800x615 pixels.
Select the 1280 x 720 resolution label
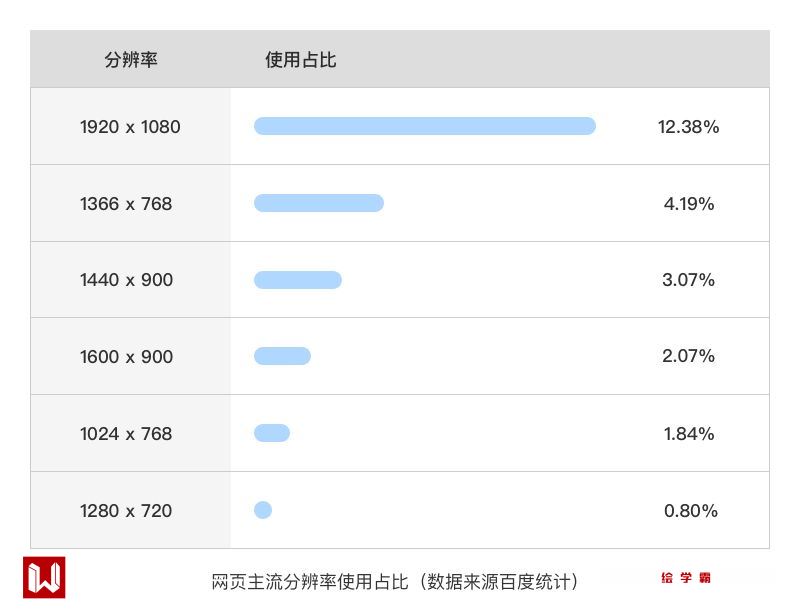[x=126, y=511]
